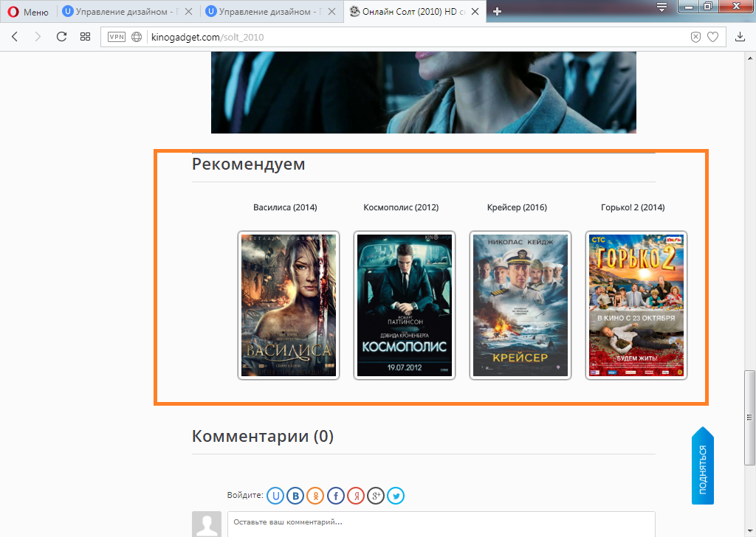The image size is (756, 537).
Task: Log in with VKontakte icon
Action: pyautogui.click(x=295, y=496)
